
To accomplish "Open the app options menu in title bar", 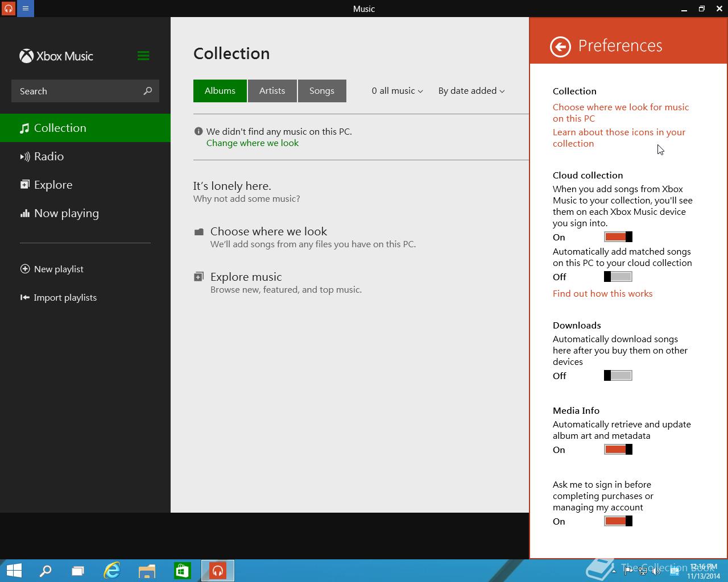I will point(26,9).
